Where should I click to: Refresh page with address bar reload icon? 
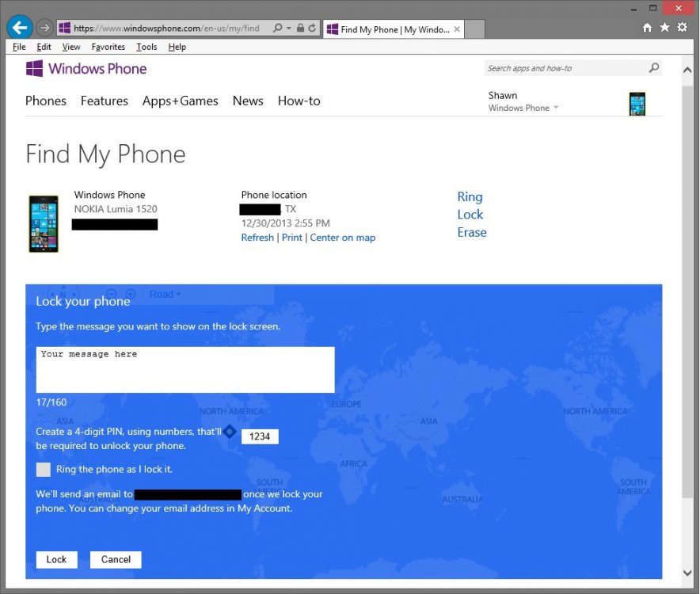[x=312, y=29]
